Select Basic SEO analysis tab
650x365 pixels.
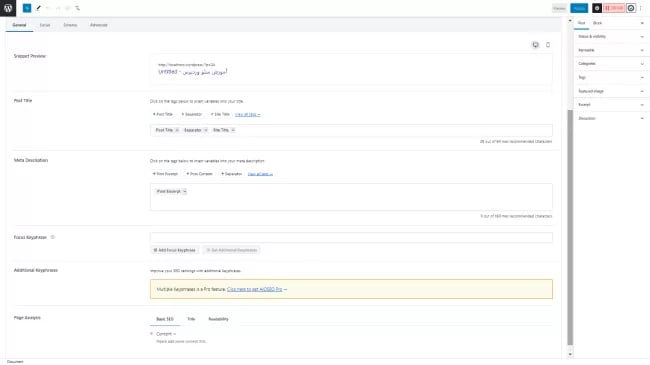point(165,319)
